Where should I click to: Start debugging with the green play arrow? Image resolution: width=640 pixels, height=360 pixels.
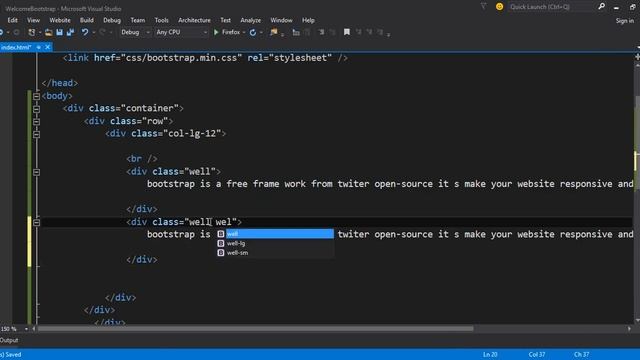tap(216, 32)
